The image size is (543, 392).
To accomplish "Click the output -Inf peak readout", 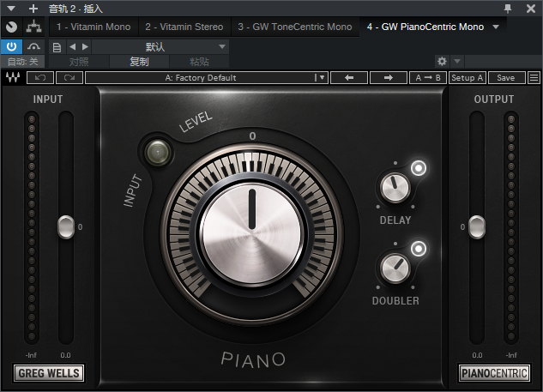I will point(511,355).
